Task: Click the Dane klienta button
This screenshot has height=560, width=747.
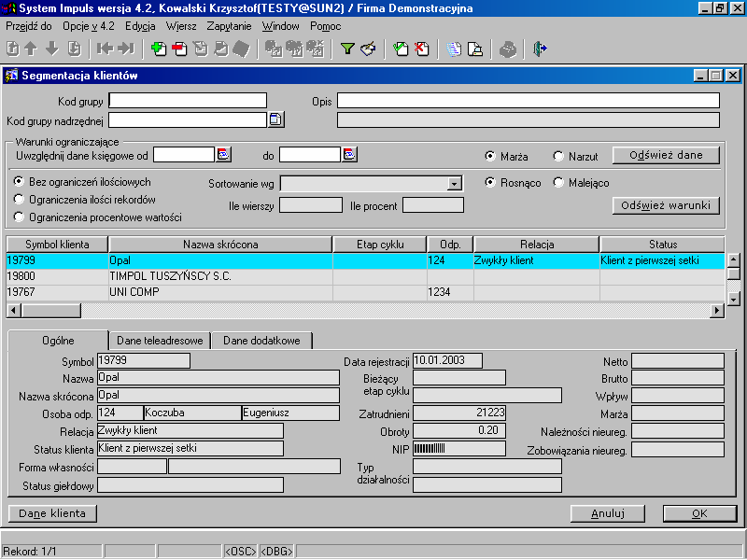Action: click(x=52, y=513)
